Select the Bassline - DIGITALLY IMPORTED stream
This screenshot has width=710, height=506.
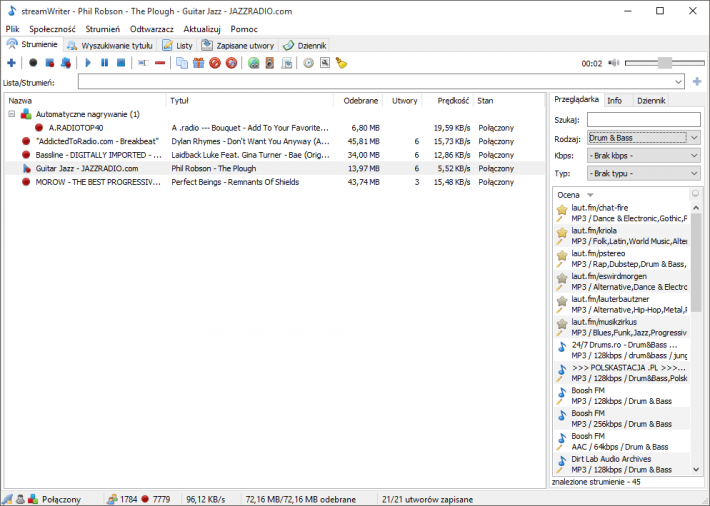[275, 155]
